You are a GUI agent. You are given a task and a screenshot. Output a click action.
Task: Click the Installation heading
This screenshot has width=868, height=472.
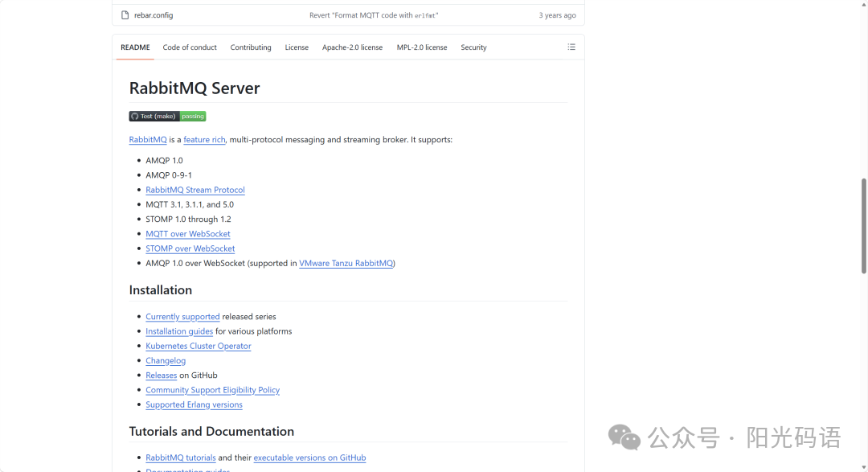pyautogui.click(x=161, y=289)
